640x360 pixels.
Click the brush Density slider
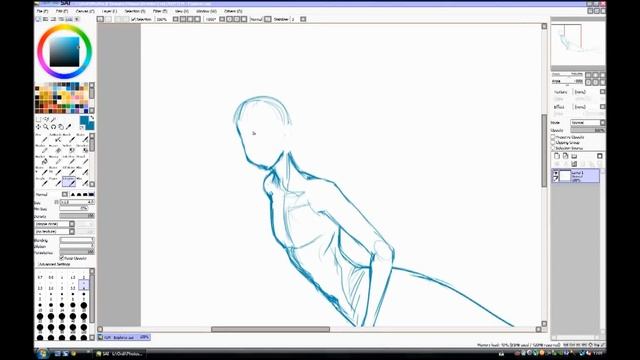coord(77,216)
